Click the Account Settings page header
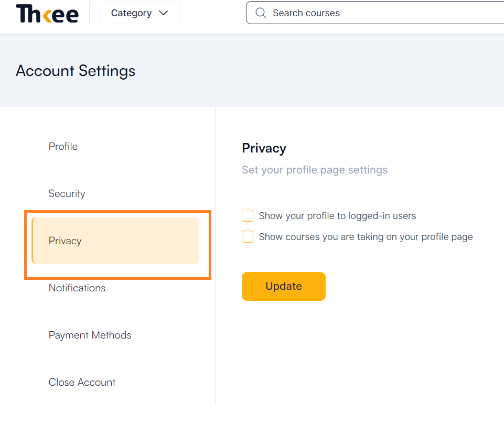 pyautogui.click(x=75, y=71)
